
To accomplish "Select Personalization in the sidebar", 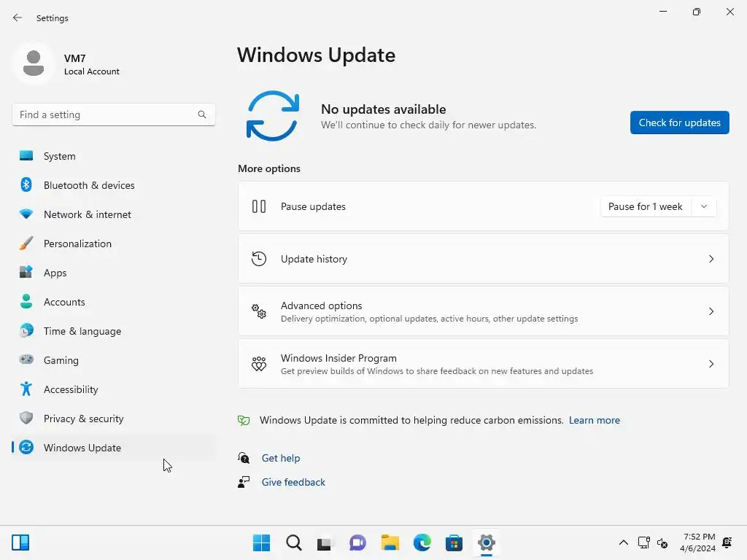I will [x=113, y=244].
